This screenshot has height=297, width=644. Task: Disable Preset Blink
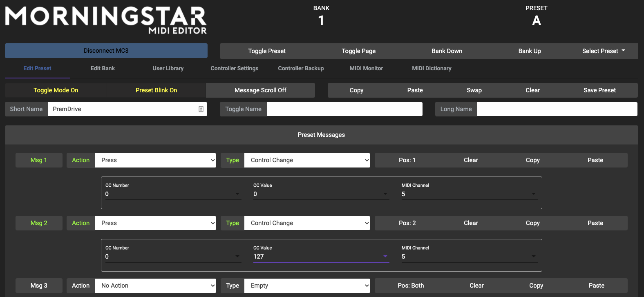click(x=156, y=90)
